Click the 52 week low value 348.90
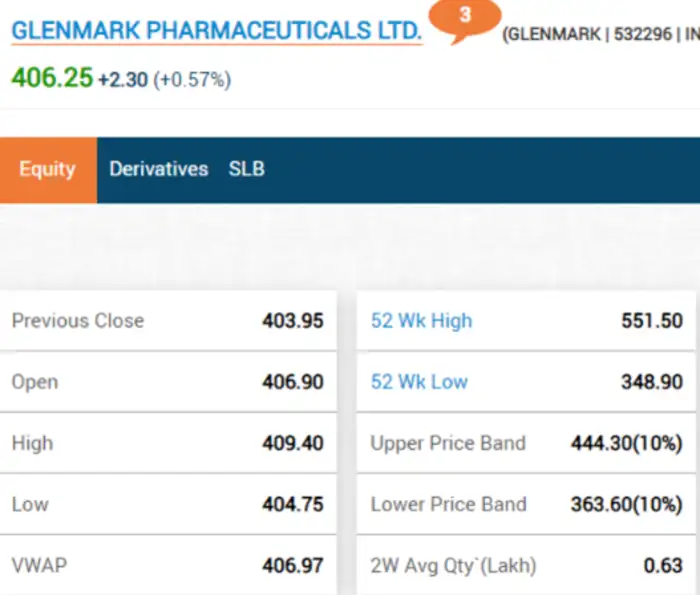Image resolution: width=700 pixels, height=595 pixels. pos(651,382)
